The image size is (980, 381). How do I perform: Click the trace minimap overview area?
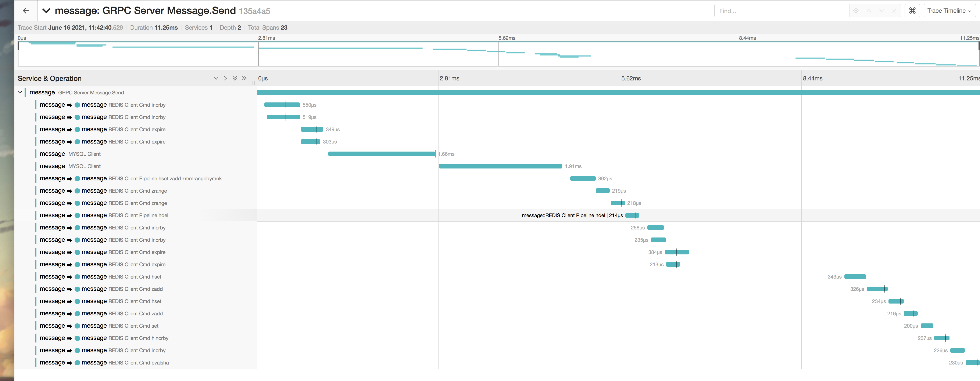[498, 54]
